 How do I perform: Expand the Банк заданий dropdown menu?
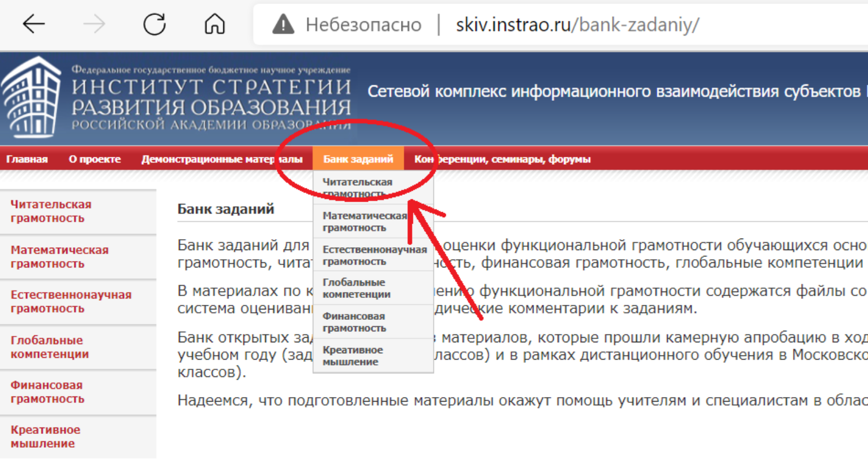(358, 159)
